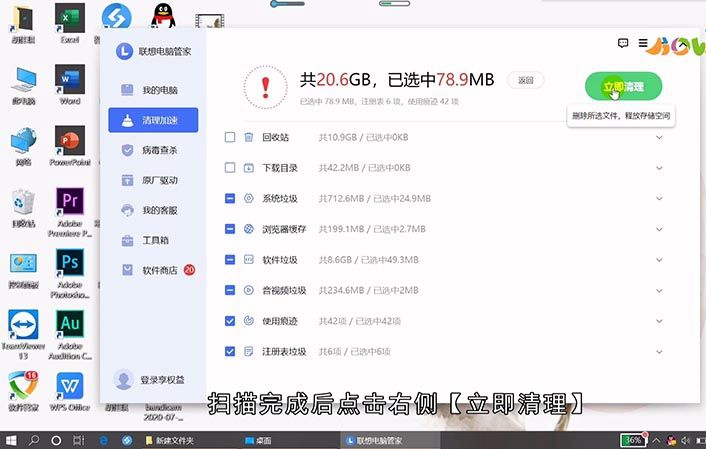Select the Adobe Premiere Pro desktop icon

pyautogui.click(x=70, y=212)
